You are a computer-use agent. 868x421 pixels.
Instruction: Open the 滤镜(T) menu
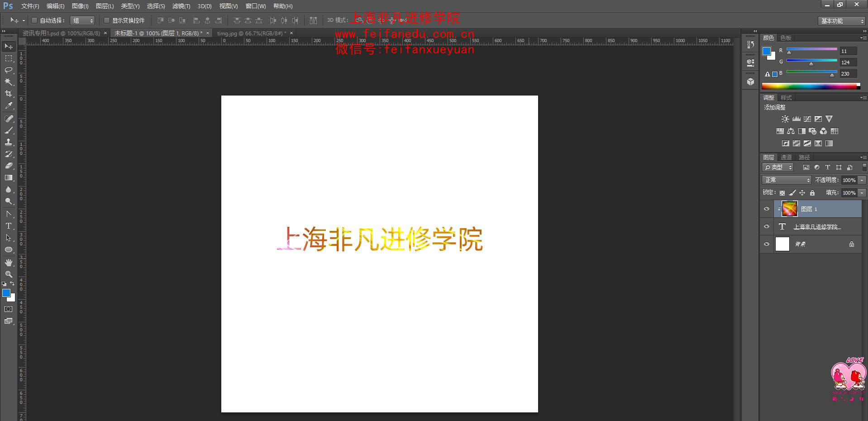click(181, 6)
